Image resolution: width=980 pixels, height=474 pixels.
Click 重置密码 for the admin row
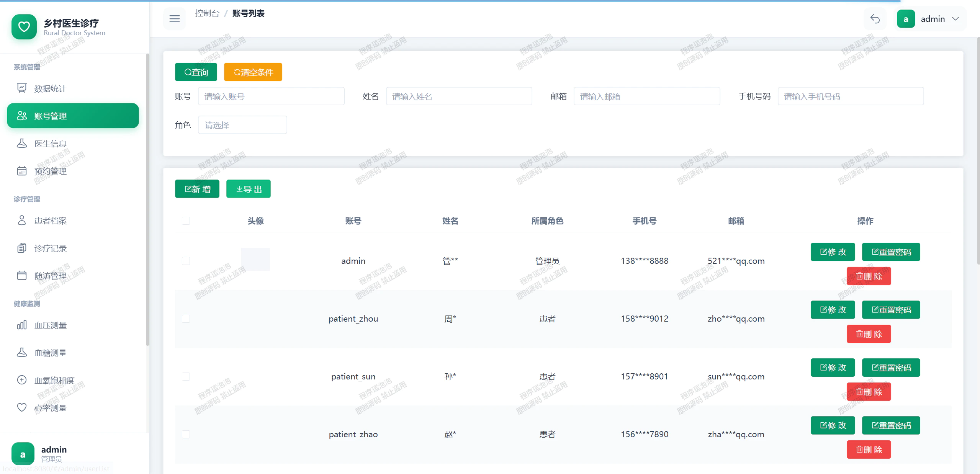tap(891, 252)
